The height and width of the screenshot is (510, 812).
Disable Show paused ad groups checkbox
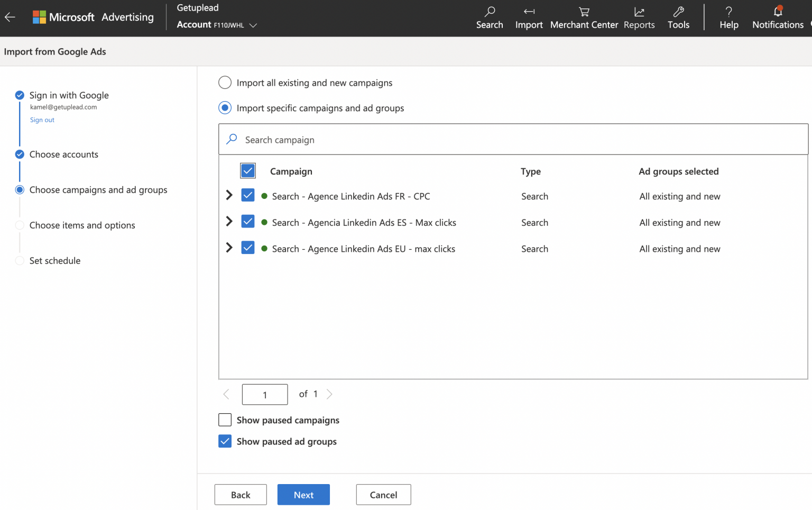coord(225,441)
